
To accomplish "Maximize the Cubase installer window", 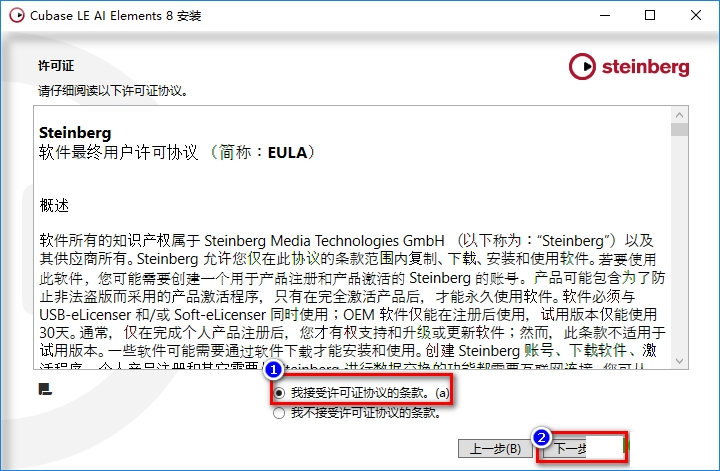I will (650, 15).
